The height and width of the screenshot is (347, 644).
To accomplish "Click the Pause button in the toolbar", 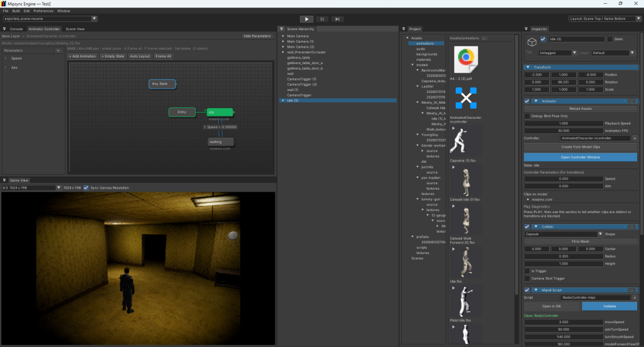I will tap(322, 19).
